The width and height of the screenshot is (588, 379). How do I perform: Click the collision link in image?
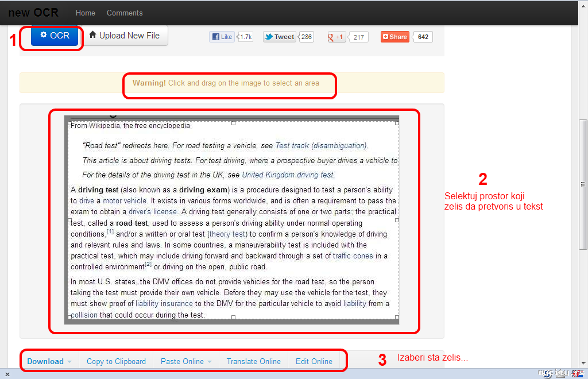pos(84,315)
